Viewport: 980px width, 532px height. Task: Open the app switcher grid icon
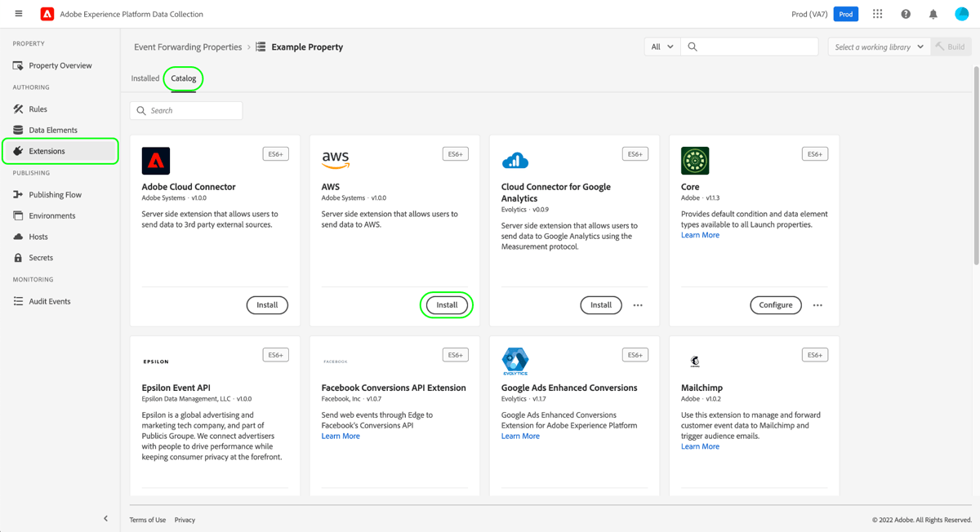click(x=877, y=13)
